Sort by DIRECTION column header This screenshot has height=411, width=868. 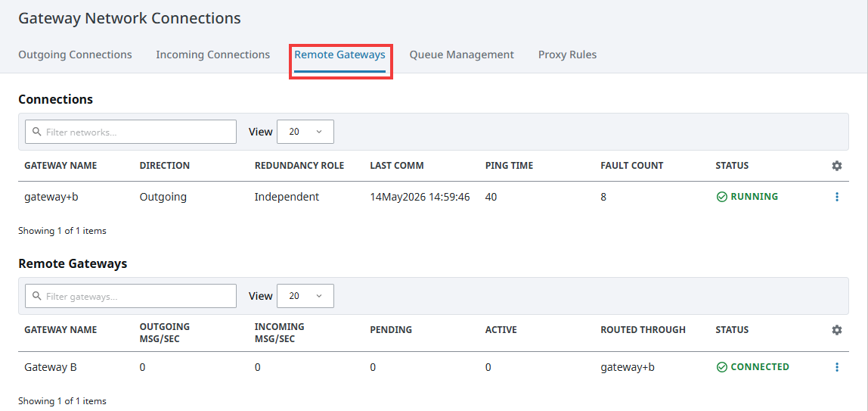(x=164, y=166)
